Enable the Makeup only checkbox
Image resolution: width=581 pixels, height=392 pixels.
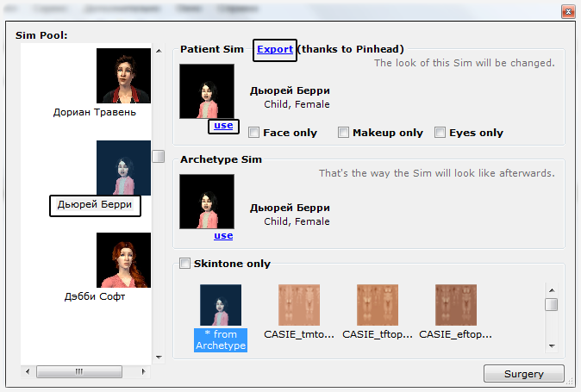pyautogui.click(x=343, y=133)
